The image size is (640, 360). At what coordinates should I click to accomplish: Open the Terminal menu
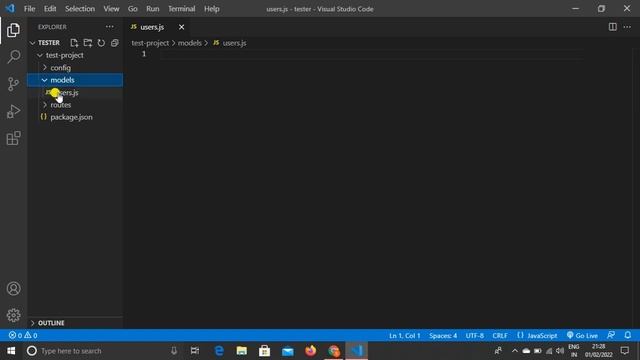pos(182,9)
